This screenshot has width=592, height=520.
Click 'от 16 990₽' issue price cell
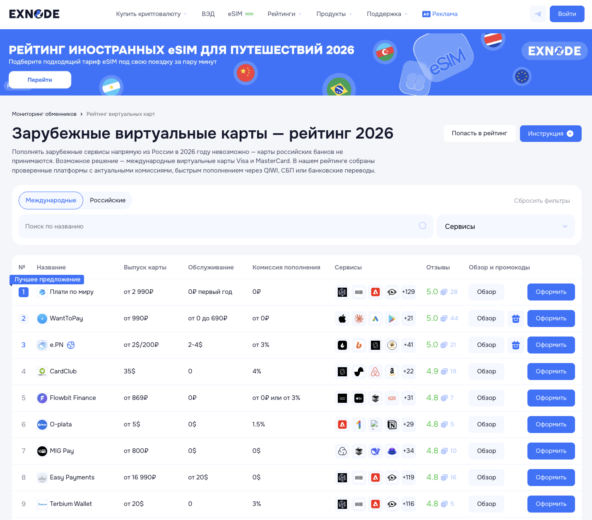(x=140, y=477)
